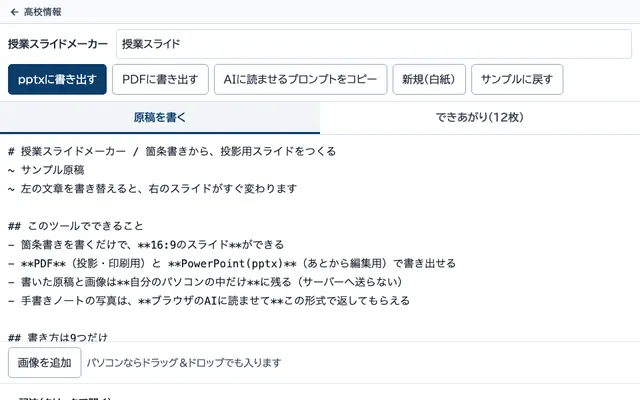Click the bullet line about 自分のパソコンの中だけ

tap(205, 282)
